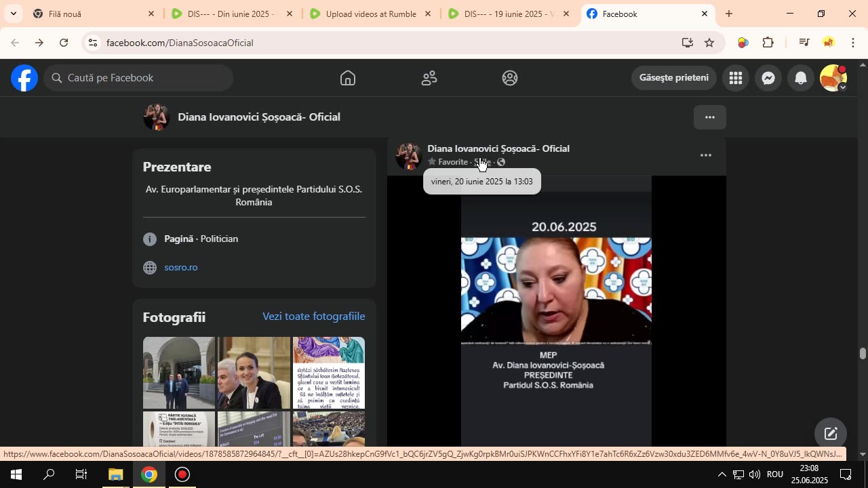Open the man and woman photo thumbnail
The image size is (868, 488).
click(x=254, y=373)
